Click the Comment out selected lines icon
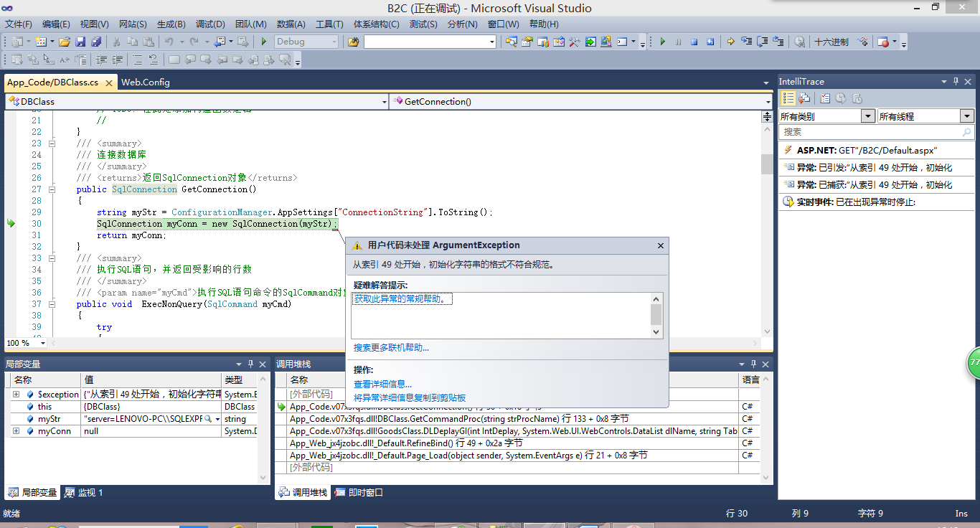Screen dimensions: 980x528 pyautogui.click(x=138, y=60)
